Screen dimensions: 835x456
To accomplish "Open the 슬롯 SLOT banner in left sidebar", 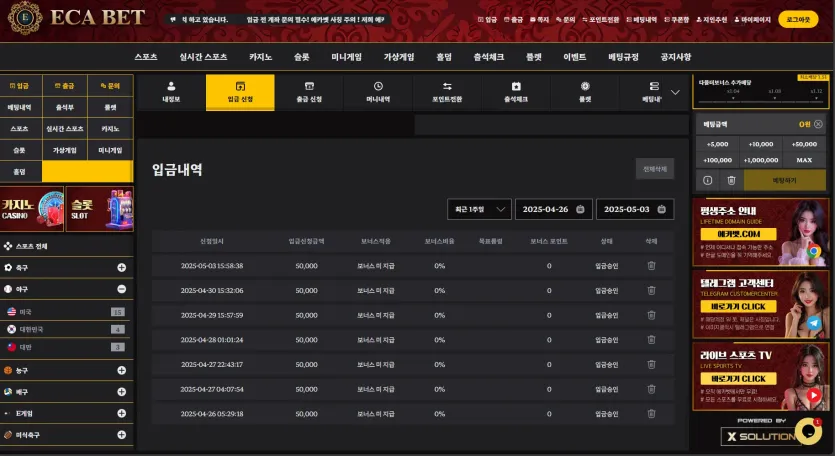I will (100, 209).
